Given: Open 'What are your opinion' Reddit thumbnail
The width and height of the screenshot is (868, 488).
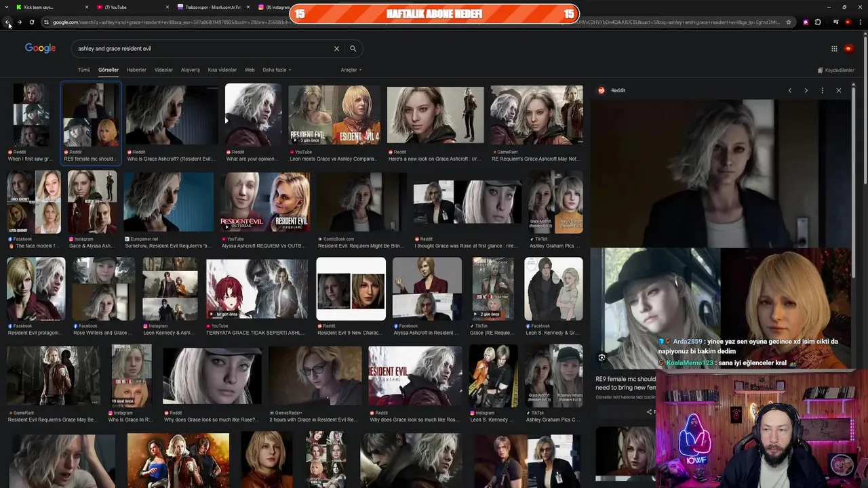Looking at the screenshot, I should click(253, 123).
